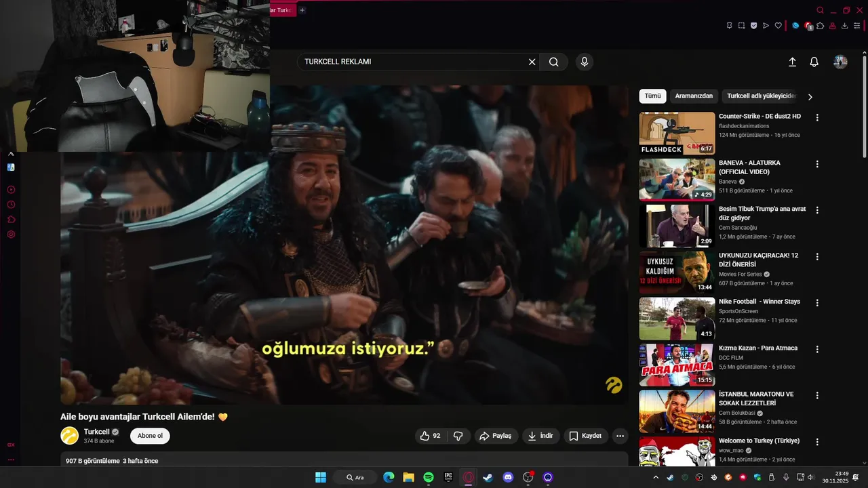The width and height of the screenshot is (868, 488).
Task: Open Opera My Flow send icon
Action: coord(766,26)
